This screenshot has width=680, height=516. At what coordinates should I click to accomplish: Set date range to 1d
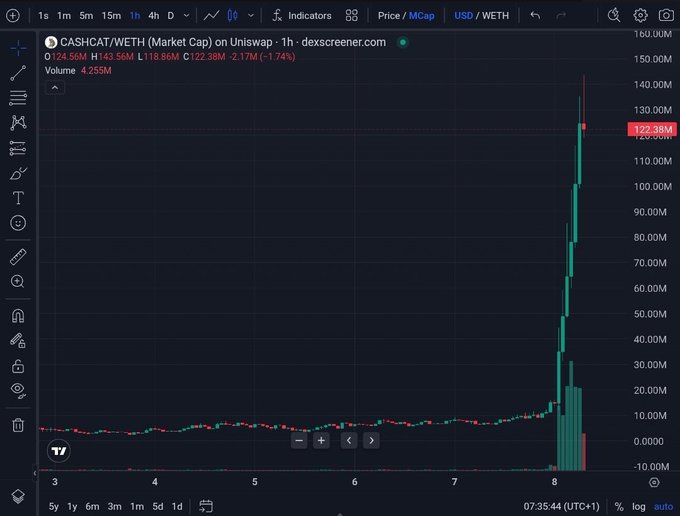click(x=177, y=506)
